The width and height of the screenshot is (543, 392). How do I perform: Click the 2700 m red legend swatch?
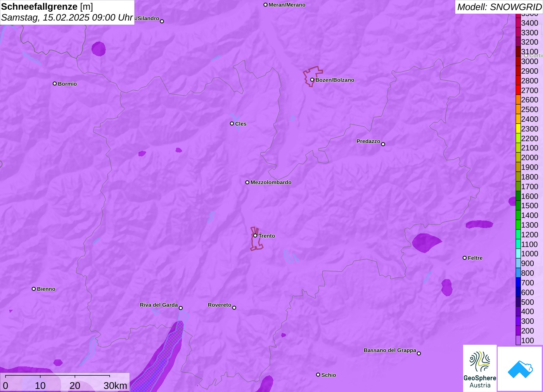click(518, 90)
